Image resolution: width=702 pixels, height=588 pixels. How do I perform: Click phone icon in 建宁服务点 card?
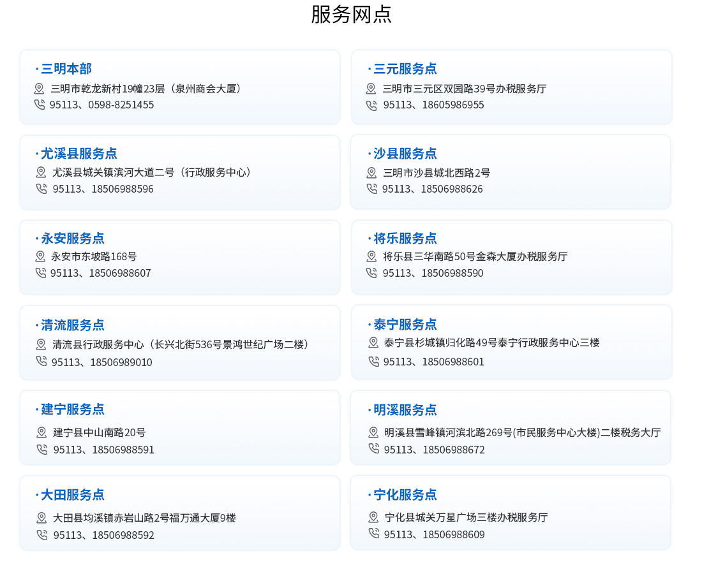point(42,449)
